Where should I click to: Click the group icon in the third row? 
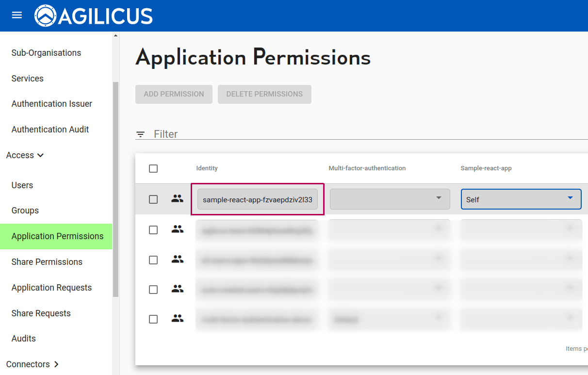point(178,260)
